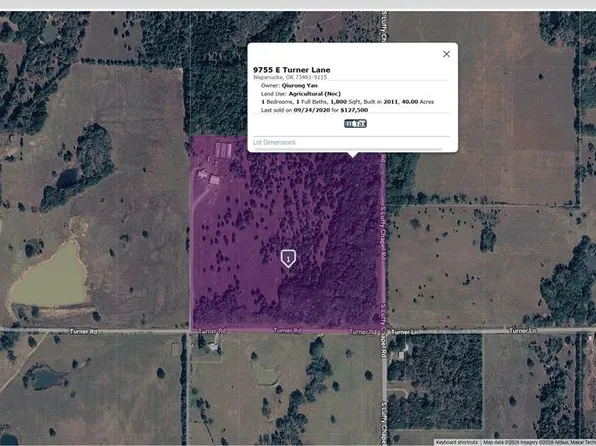
Task: Click the bedrooms, baths and 40.00 Acres line
Action: pos(347,102)
